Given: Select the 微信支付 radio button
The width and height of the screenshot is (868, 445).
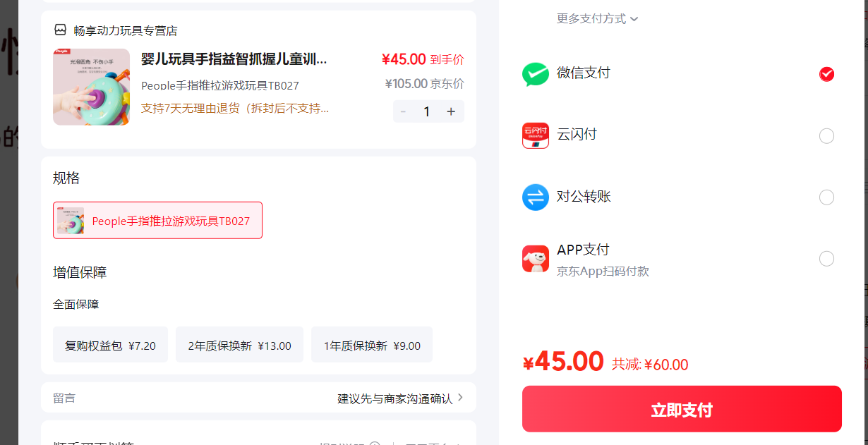Looking at the screenshot, I should 827,74.
